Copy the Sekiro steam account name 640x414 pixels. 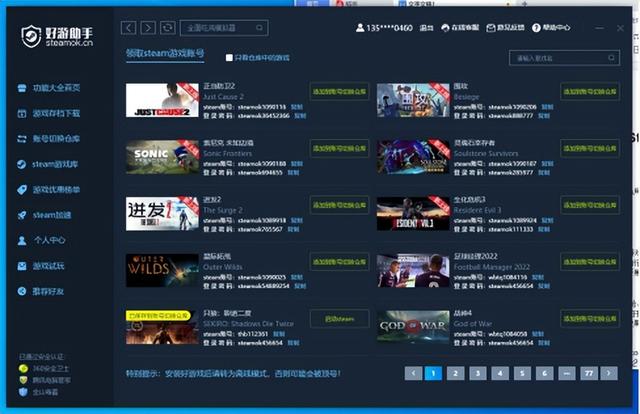click(x=279, y=334)
